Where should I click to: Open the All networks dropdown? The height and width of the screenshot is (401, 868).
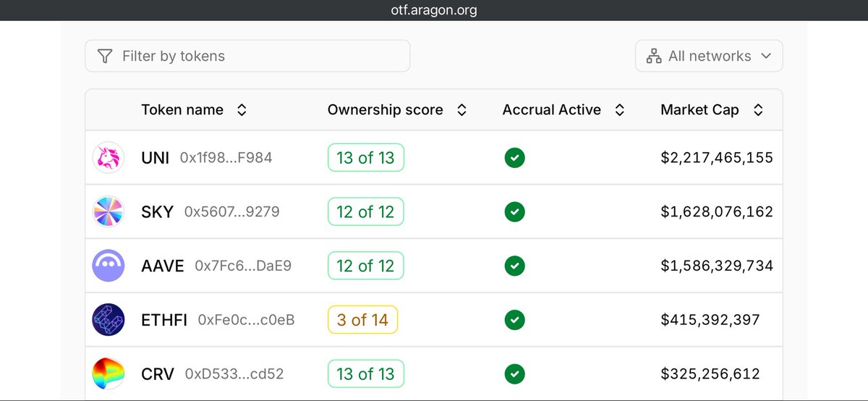click(x=709, y=56)
